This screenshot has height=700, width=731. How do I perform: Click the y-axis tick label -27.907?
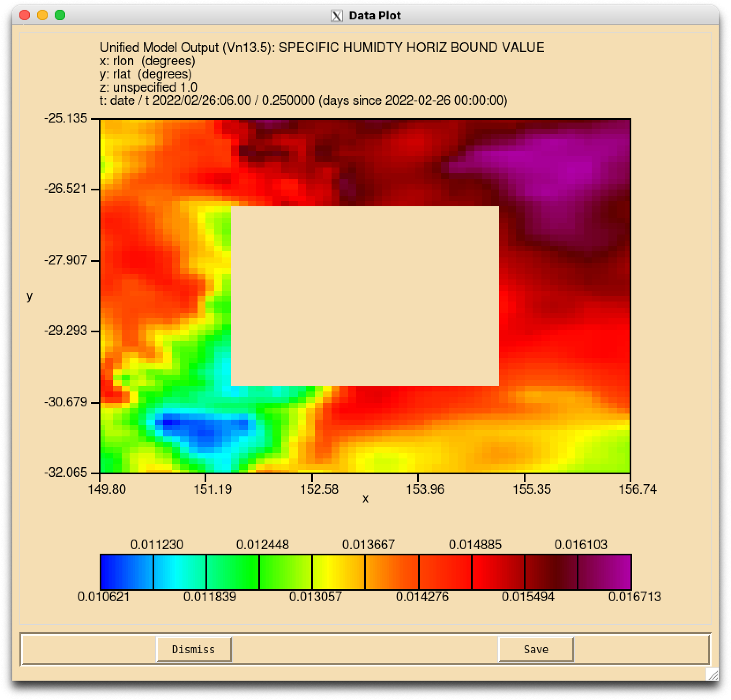(x=66, y=260)
